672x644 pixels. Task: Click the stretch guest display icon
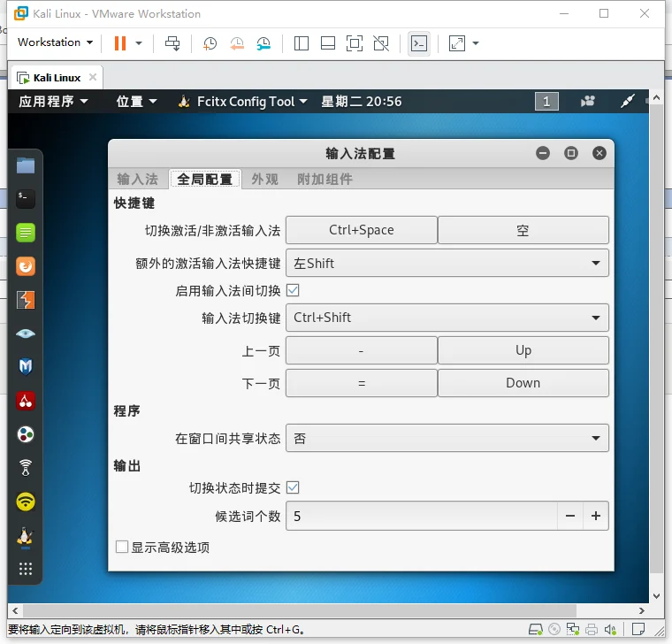click(x=457, y=42)
